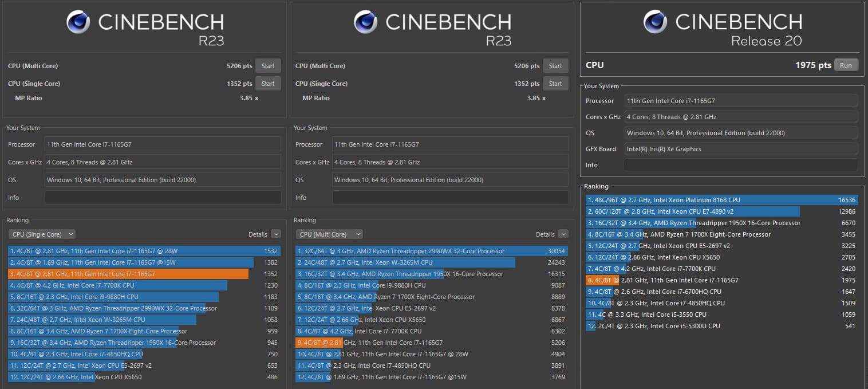The height and width of the screenshot is (389, 868).
Task: Select Xeon W-3265M row scoring 1058
Action: 144,320
